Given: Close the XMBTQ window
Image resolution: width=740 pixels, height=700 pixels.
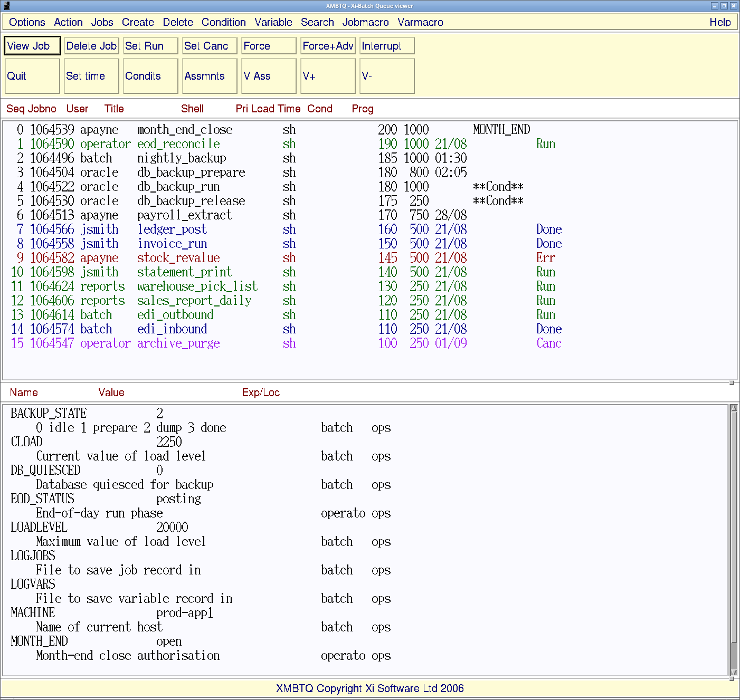Looking at the screenshot, I should (734, 6).
